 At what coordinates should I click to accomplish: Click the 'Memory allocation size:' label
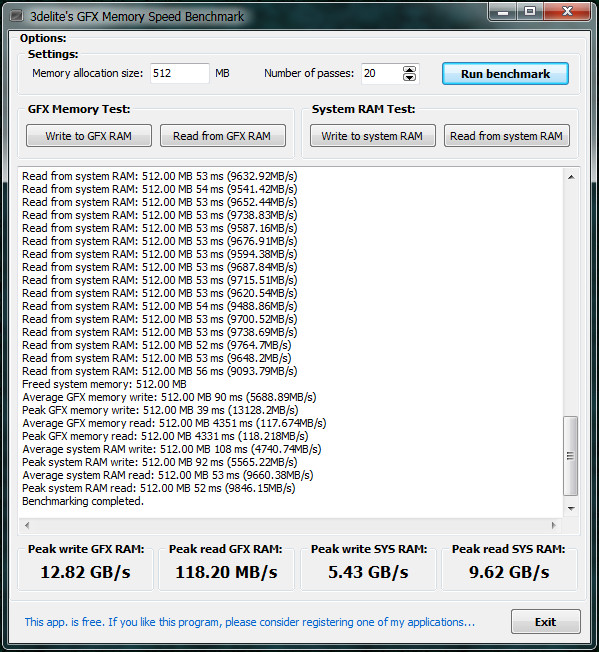pyautogui.click(x=88, y=74)
